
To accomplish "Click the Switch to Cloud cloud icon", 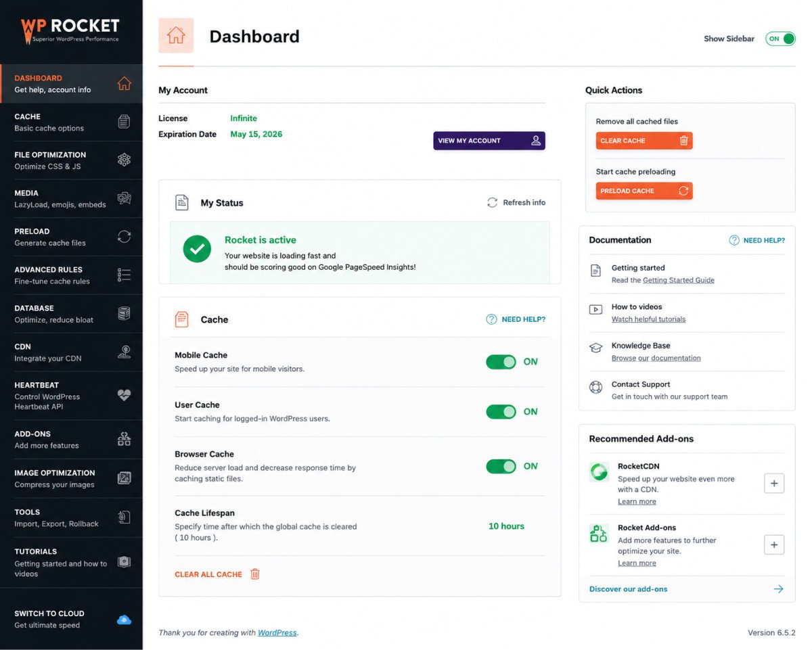I will click(x=124, y=620).
